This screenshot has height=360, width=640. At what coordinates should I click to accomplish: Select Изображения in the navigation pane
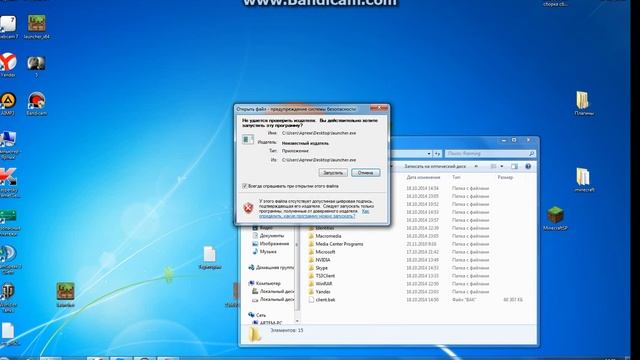(273, 244)
